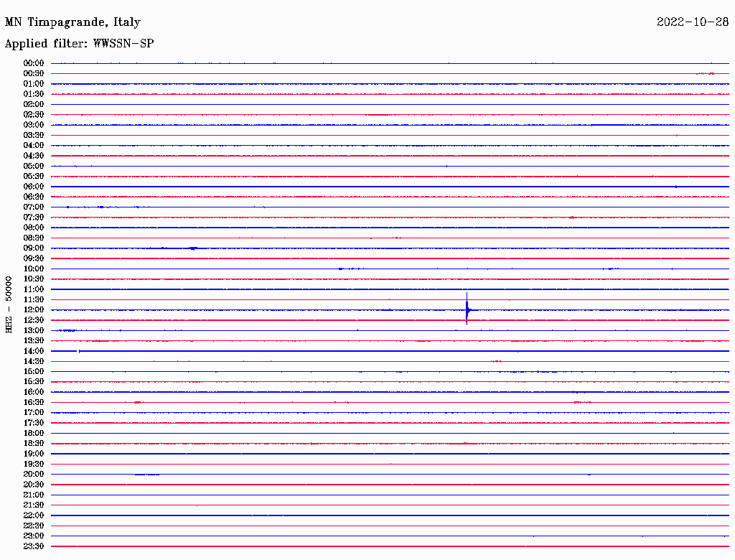The image size is (735, 560).
Task: Click the 21:30 time label
Action: point(34,505)
